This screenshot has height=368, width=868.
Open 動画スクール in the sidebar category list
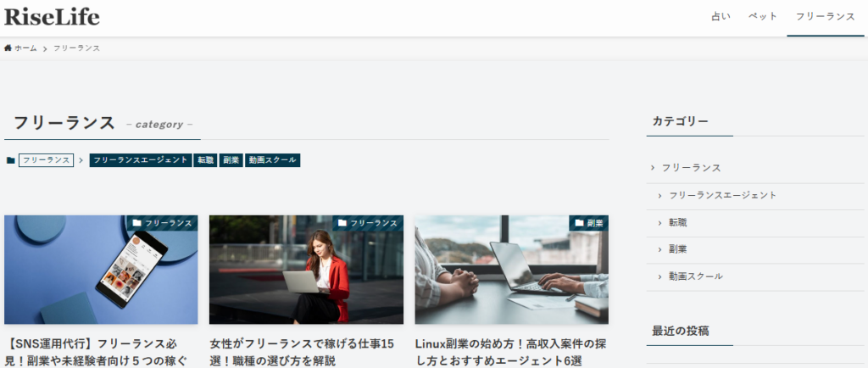pos(695,276)
